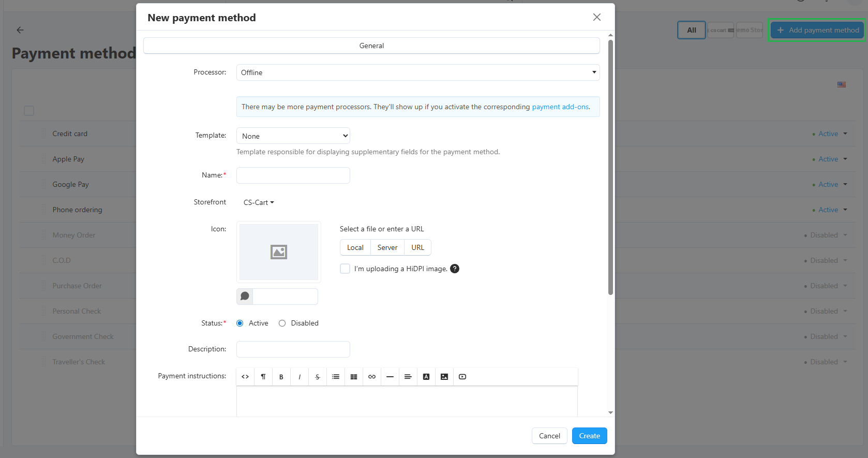Screen dimensions: 868x458
Task: Click the Name input field
Action: point(293,175)
